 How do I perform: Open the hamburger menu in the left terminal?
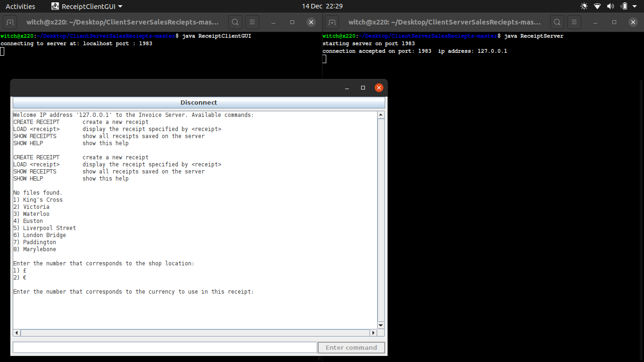(252, 22)
